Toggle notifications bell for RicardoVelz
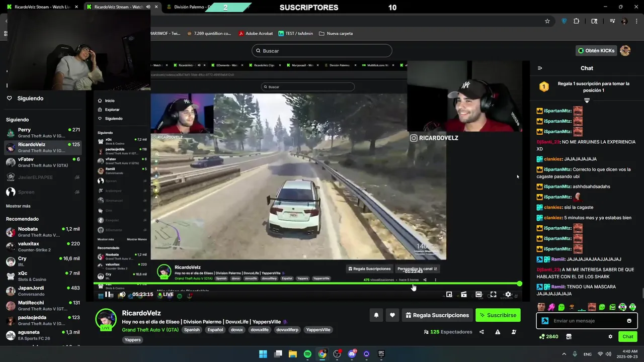The width and height of the screenshot is (644, 362). pos(376,315)
